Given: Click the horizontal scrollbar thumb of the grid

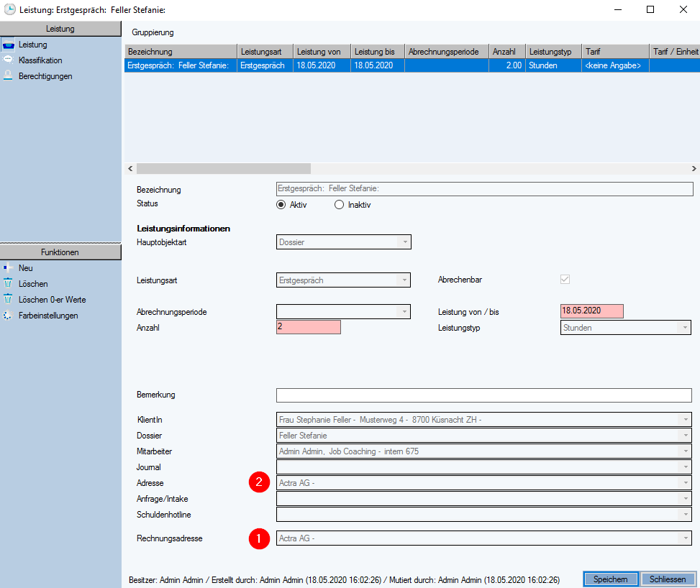Looking at the screenshot, I should pos(224,169).
